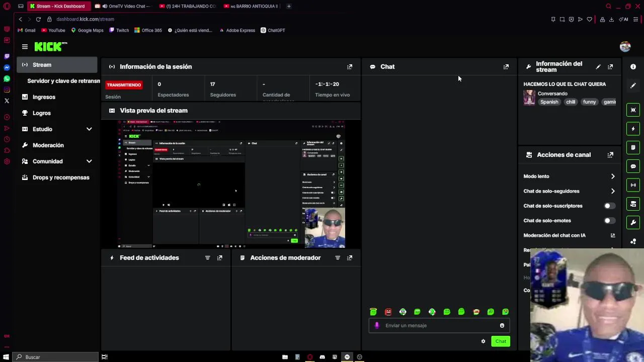Toggle the moderator actions note widget

[x=633, y=147]
